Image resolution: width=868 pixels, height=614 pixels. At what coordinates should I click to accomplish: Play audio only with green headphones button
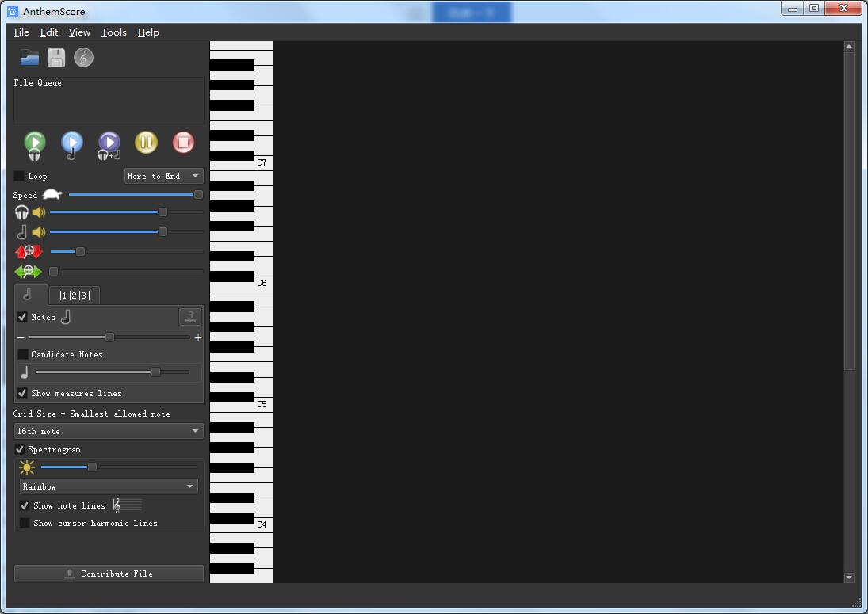[35, 145]
